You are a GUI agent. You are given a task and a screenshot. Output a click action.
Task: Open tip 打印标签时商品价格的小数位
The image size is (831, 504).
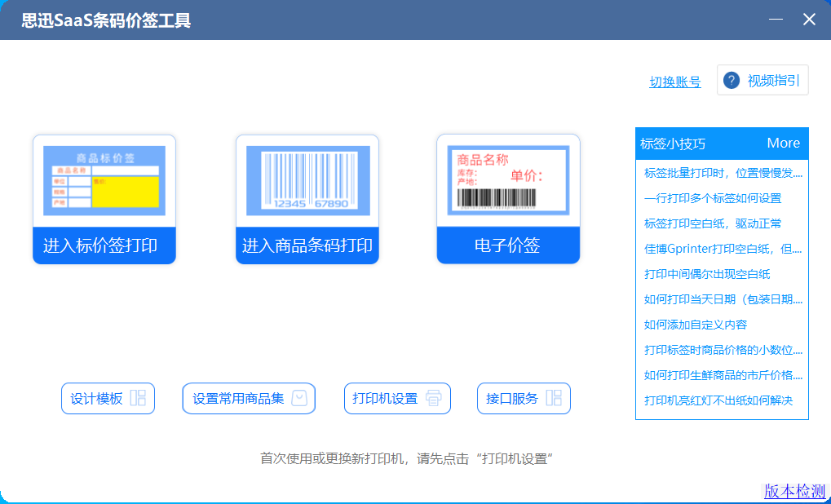pos(723,350)
